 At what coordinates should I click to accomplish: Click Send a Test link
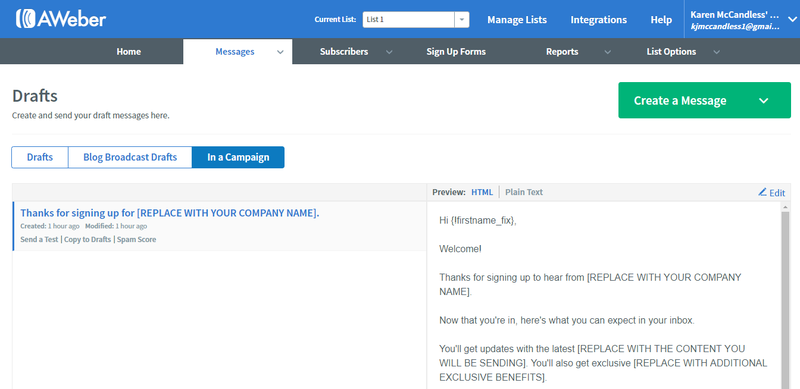pyautogui.click(x=39, y=239)
